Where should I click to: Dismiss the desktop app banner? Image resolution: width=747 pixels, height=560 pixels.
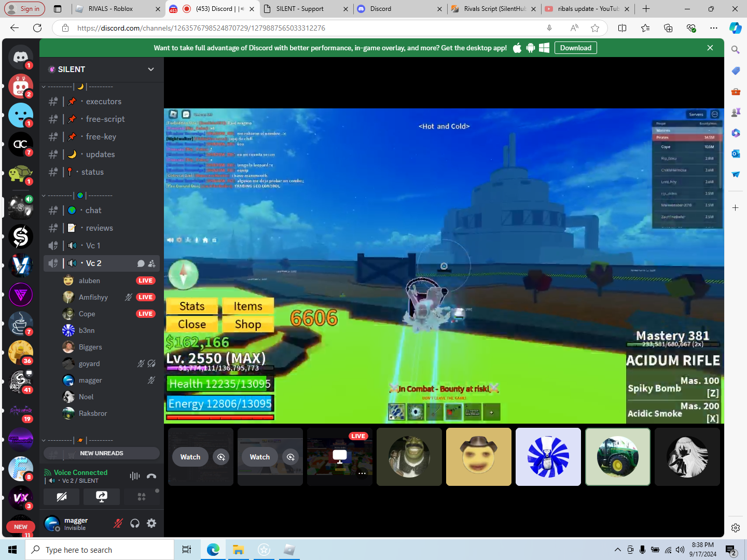tap(710, 48)
